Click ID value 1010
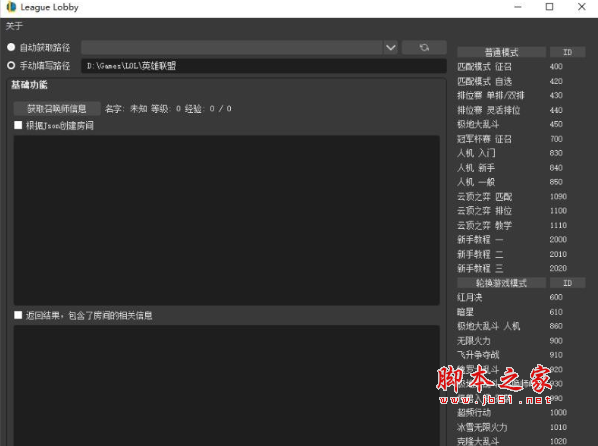This screenshot has width=598, height=446. coord(558,427)
